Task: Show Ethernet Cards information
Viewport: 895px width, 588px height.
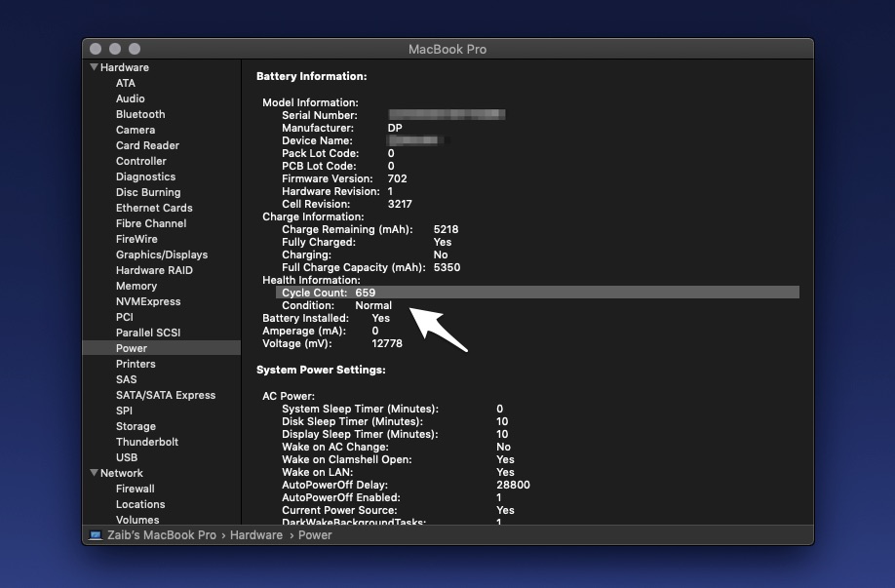Action: point(154,208)
